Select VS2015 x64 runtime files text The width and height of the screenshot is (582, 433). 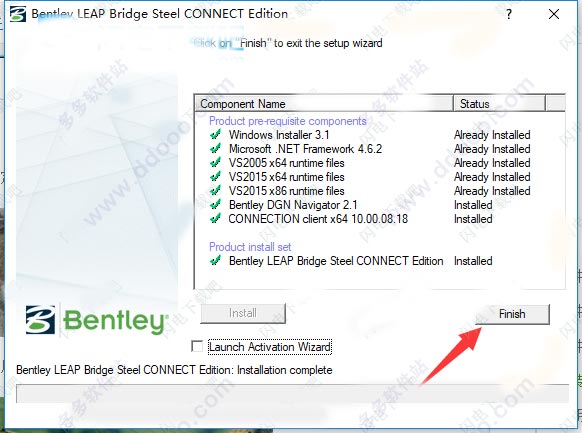click(287, 177)
